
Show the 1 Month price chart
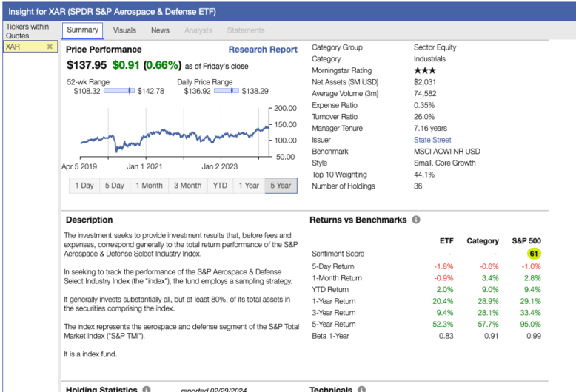pyautogui.click(x=149, y=186)
